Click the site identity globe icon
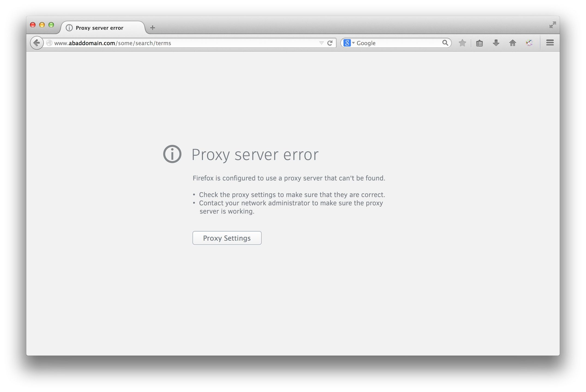The width and height of the screenshot is (586, 392). coord(49,43)
